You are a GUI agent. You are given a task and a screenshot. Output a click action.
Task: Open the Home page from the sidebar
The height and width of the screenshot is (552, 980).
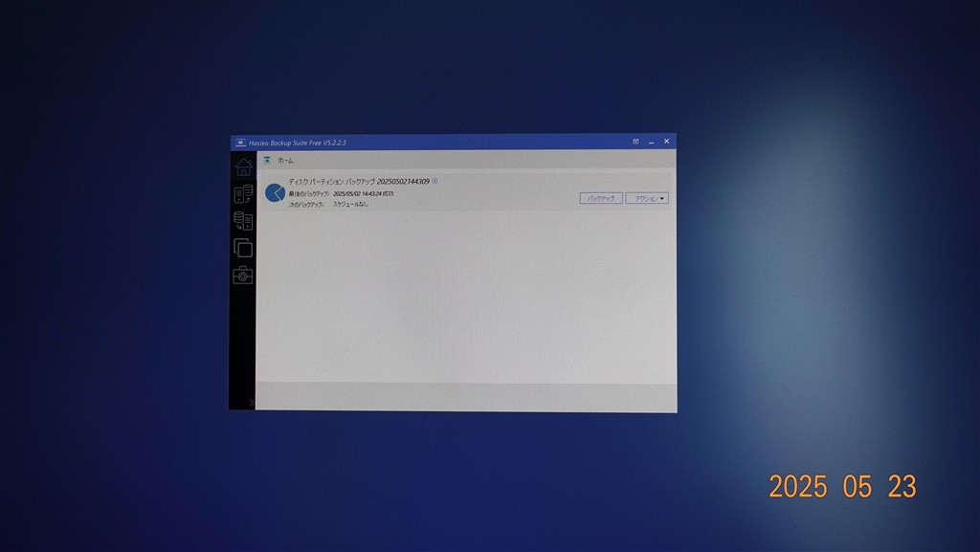coord(243,166)
